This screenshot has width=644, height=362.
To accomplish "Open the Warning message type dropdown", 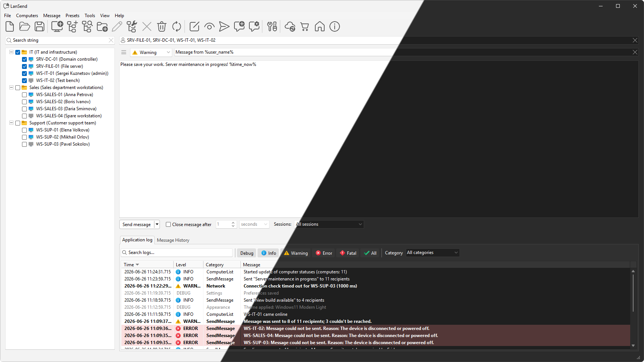I will click(151, 53).
